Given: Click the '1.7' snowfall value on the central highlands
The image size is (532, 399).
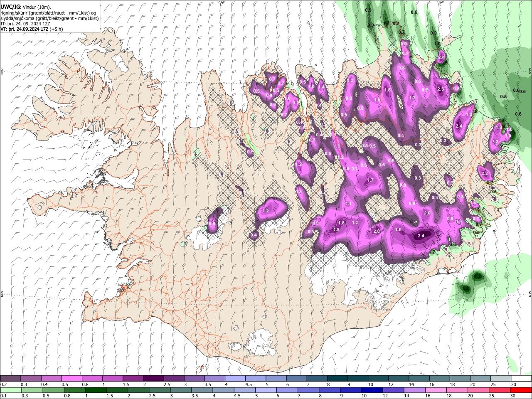Looking at the screenshot, I should pos(371,180).
